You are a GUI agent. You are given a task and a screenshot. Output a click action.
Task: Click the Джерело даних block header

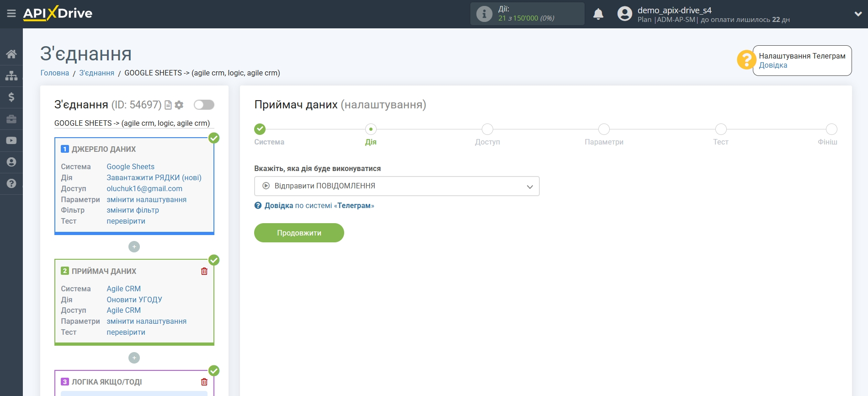tap(104, 149)
